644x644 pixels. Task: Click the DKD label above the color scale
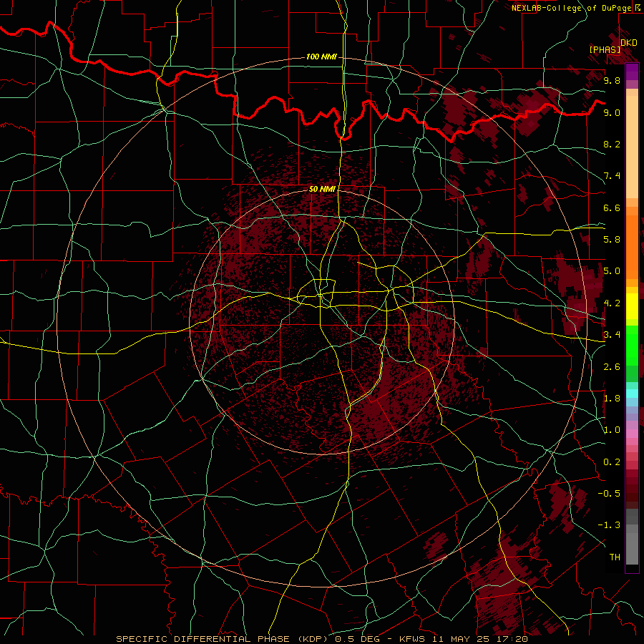(629, 43)
